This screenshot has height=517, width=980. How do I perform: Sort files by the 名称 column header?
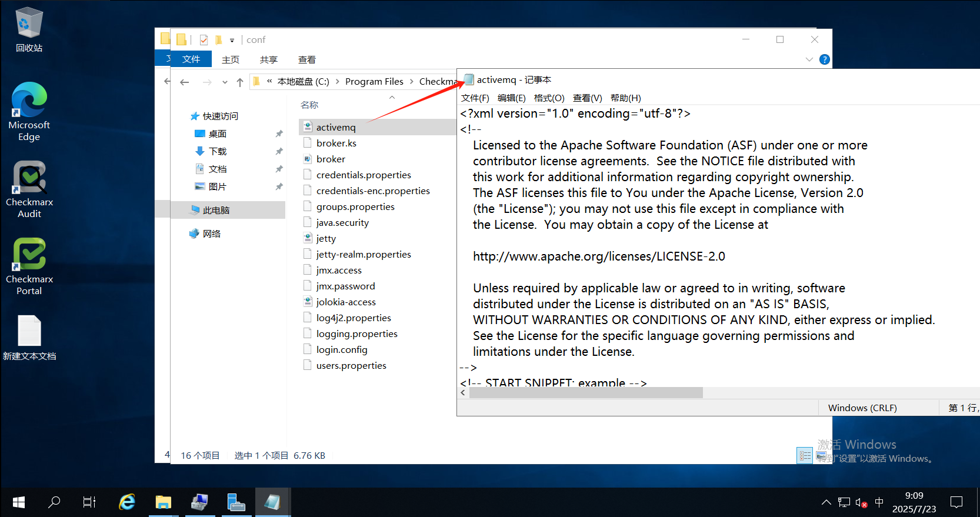[309, 105]
